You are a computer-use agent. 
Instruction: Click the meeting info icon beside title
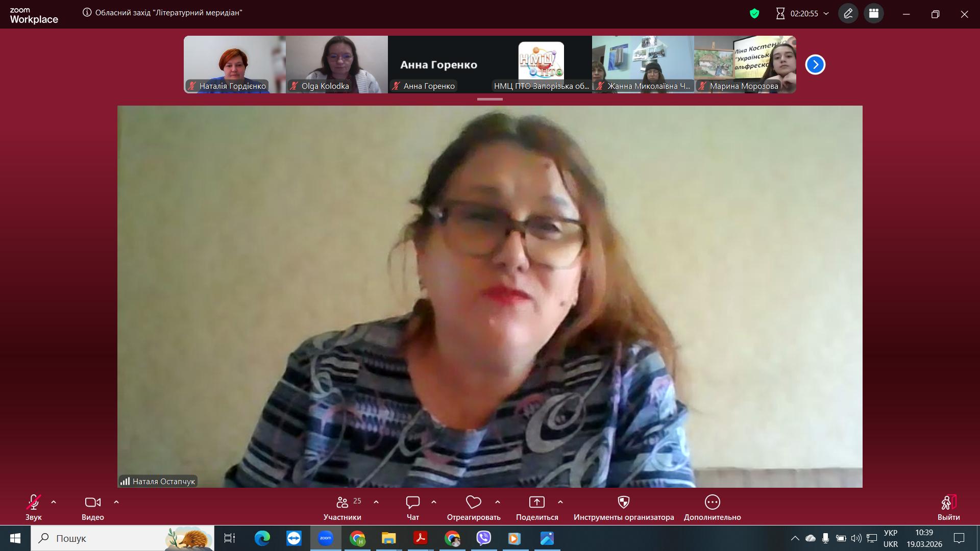tap(87, 13)
